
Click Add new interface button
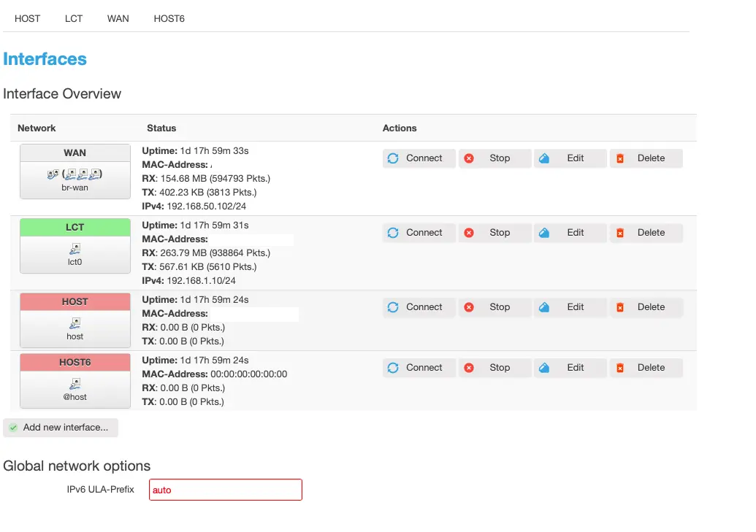pos(61,428)
